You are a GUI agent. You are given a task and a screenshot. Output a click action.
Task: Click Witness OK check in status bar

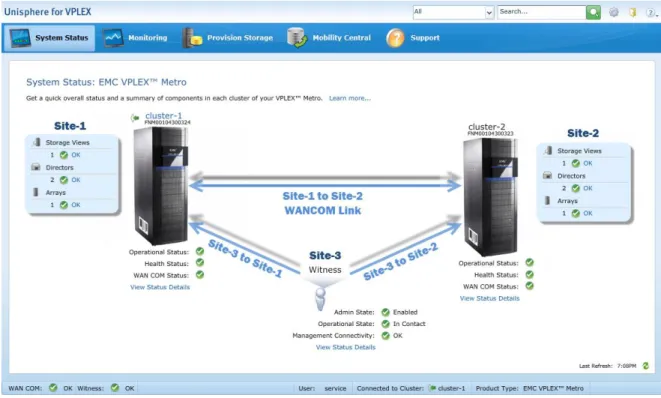115,387
